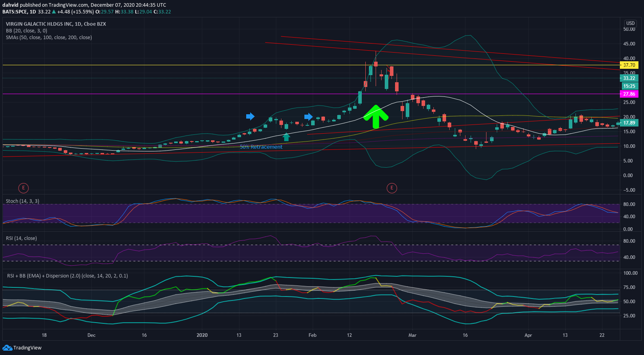Select the large green up arrow
Screen dimensions: 644x355
[376, 117]
